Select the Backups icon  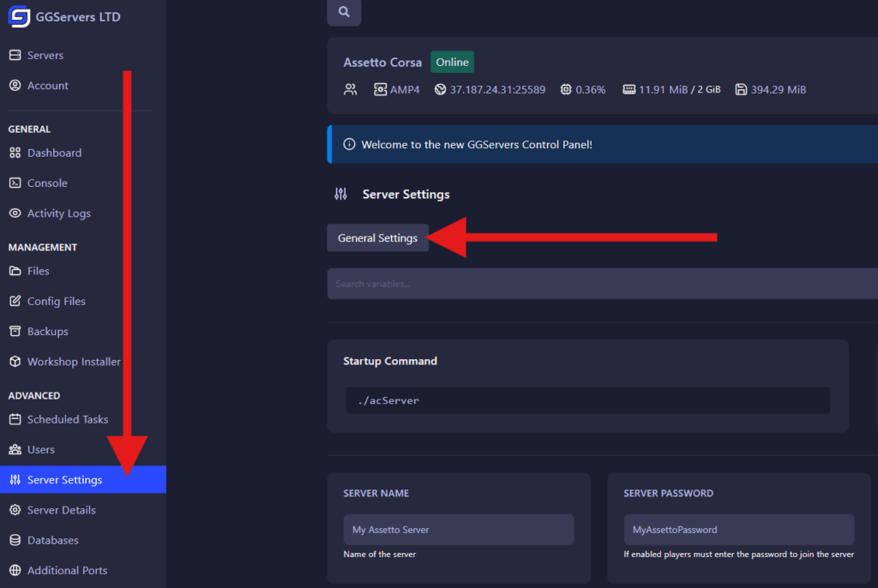tap(16, 331)
